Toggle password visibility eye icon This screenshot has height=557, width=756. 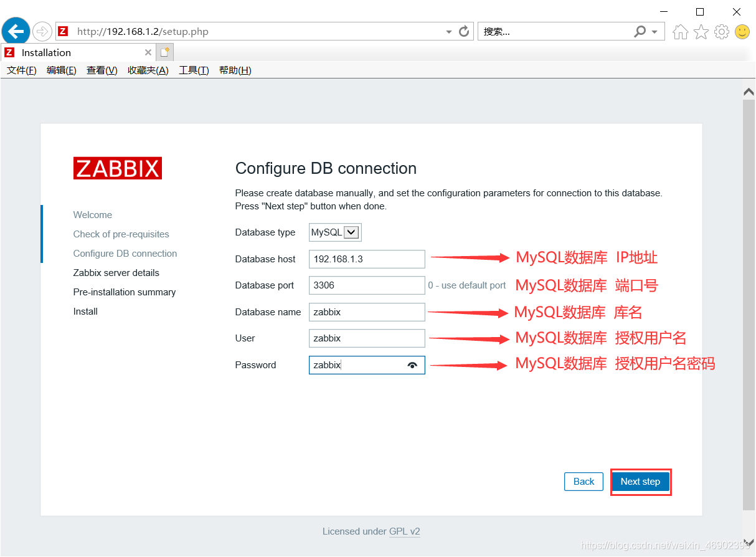pos(413,365)
